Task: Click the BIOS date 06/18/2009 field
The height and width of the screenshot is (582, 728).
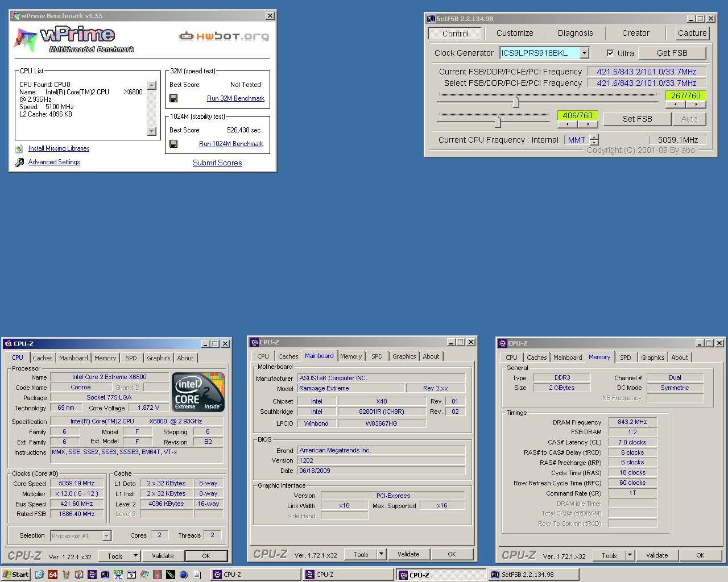Action: coord(381,471)
